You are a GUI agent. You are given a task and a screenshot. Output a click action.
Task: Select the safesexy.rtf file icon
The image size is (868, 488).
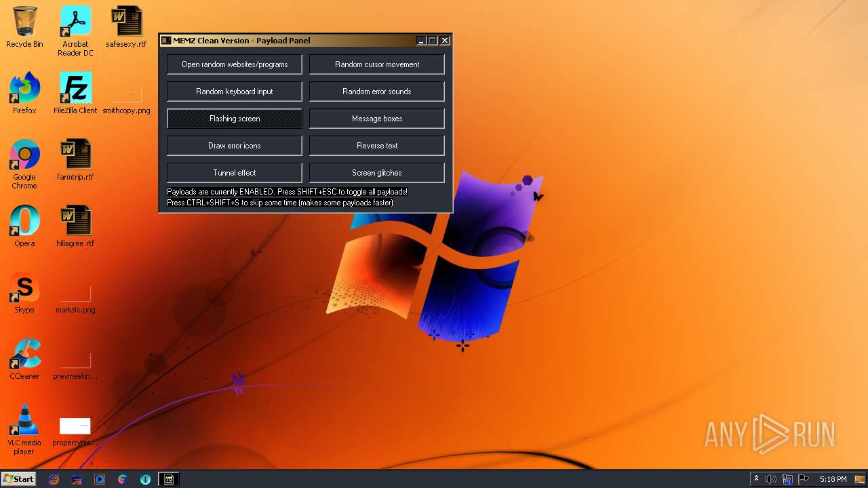pos(126,27)
